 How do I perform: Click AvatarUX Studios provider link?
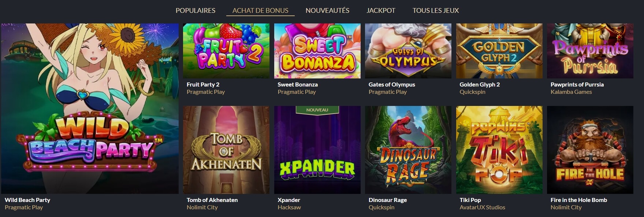(482, 207)
